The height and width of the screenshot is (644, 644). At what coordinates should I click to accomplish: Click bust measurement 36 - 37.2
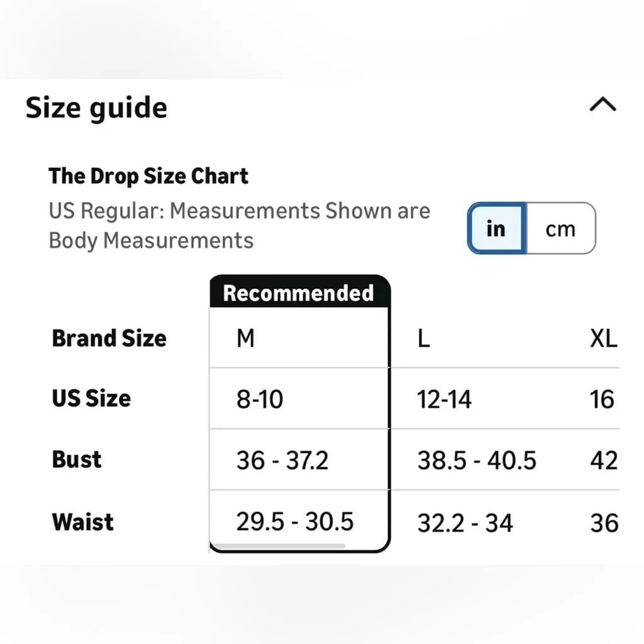(x=282, y=460)
